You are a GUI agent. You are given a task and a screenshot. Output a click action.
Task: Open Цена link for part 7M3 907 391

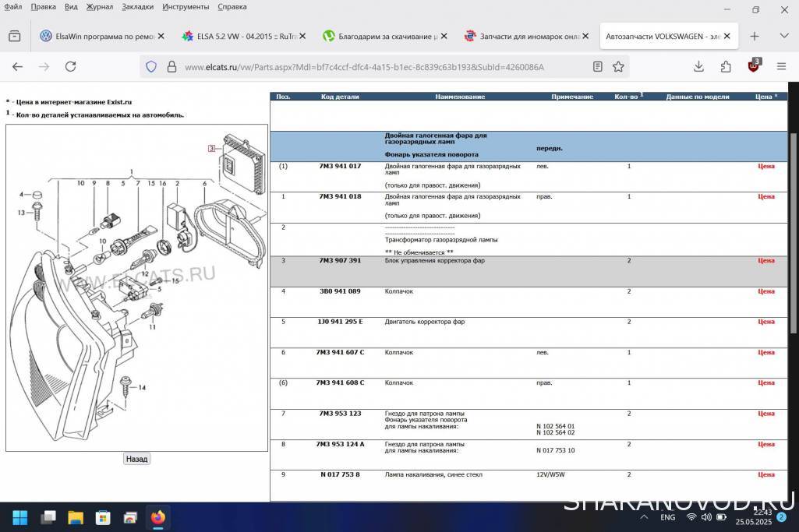(x=765, y=261)
